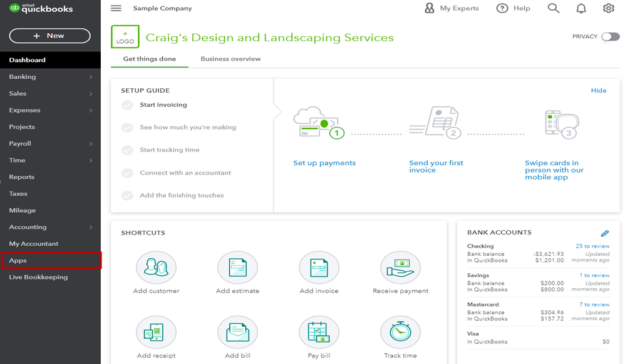Expand the Time sidebar chevron
Viewport: 625px width, 364px height.
click(91, 161)
